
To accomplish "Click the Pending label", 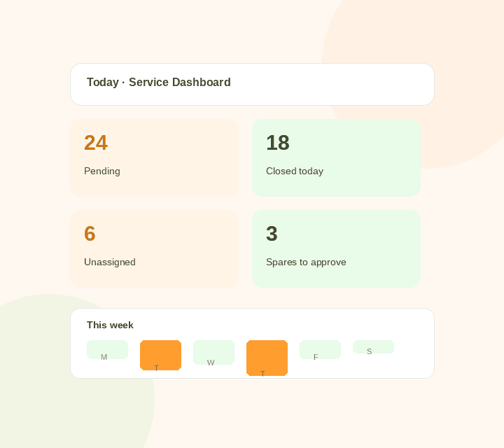I will (x=102, y=171).
